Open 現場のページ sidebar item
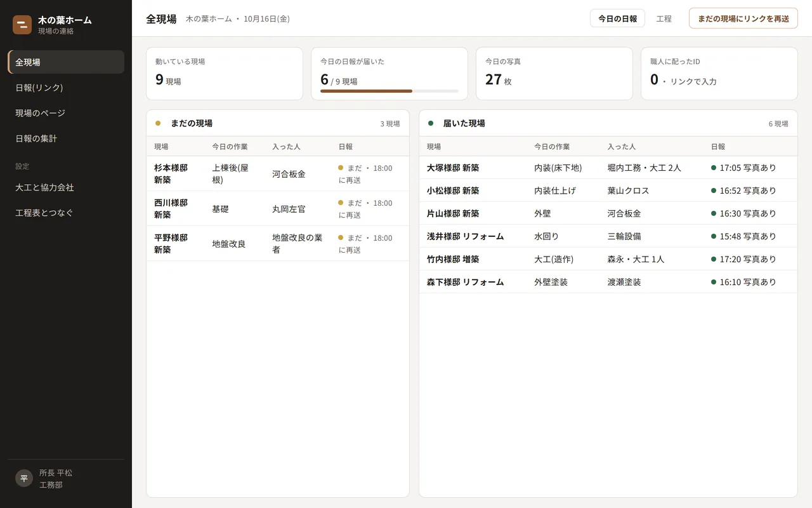812x508 pixels. (66, 113)
